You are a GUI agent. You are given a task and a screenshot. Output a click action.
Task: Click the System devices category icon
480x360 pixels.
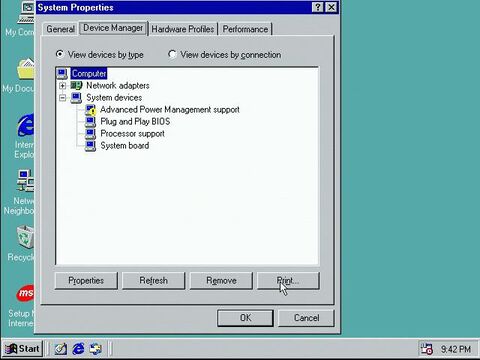click(x=76, y=98)
